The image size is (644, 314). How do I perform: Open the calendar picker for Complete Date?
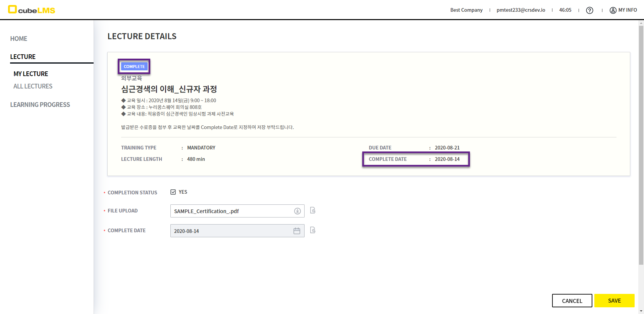tap(297, 231)
